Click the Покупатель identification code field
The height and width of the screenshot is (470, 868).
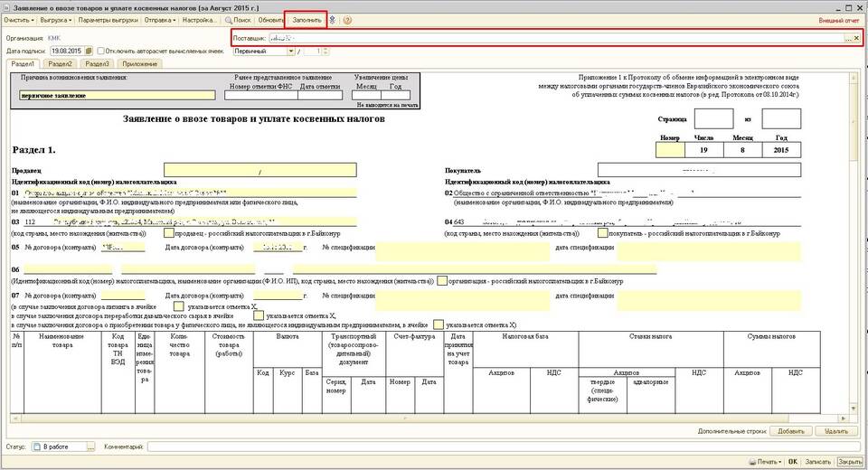point(699,169)
